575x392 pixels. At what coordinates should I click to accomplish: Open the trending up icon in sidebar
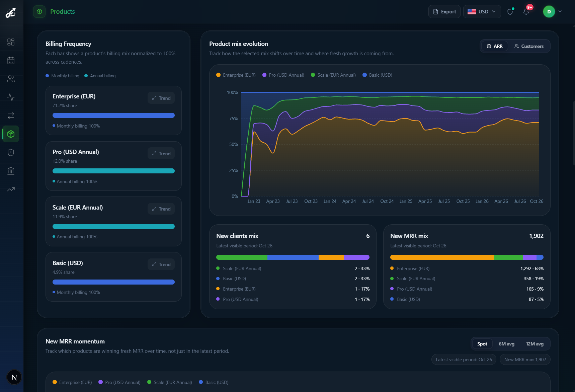pyautogui.click(x=11, y=189)
